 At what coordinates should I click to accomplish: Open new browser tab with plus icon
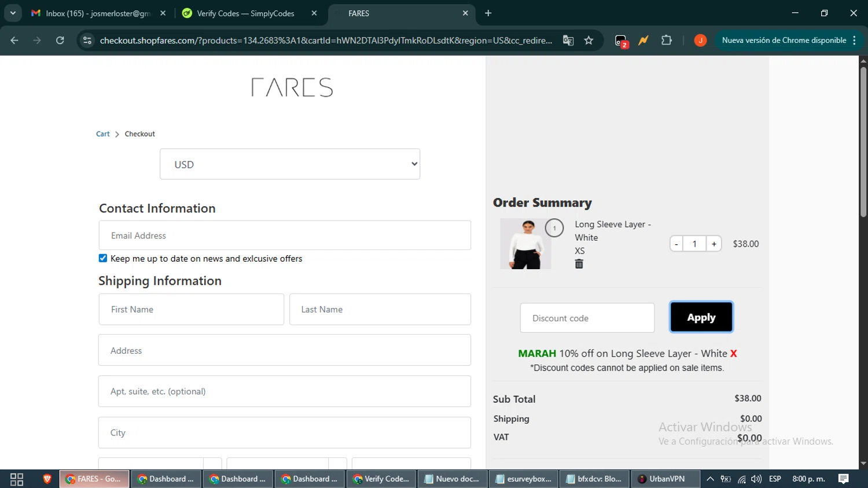click(488, 13)
